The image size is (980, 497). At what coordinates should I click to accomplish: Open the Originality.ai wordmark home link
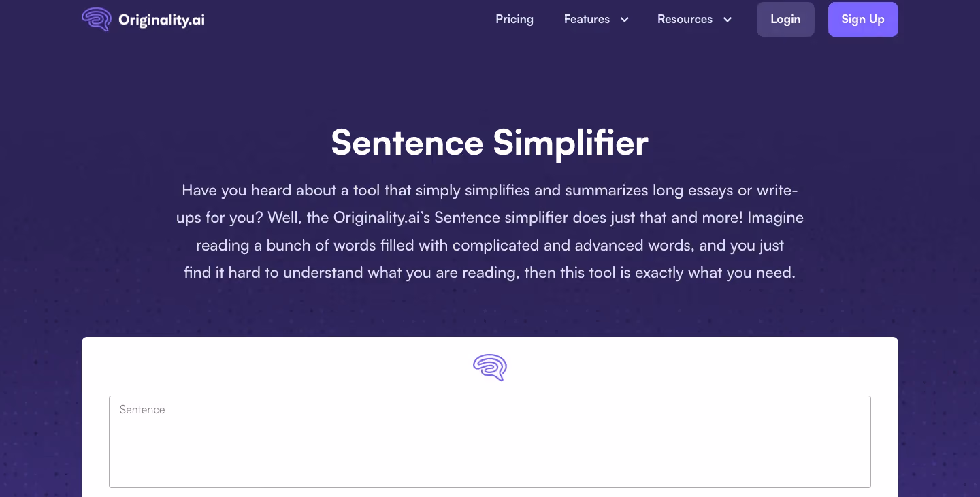pos(161,20)
